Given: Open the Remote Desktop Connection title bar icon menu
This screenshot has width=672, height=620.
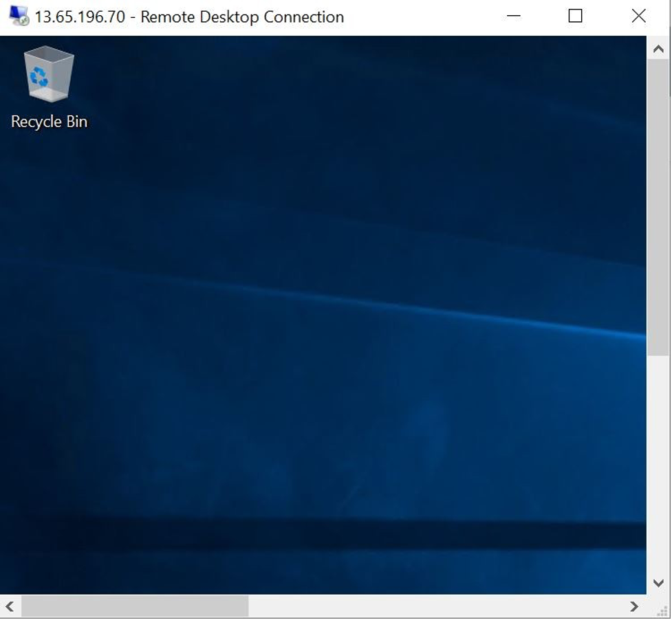Looking at the screenshot, I should [19, 16].
